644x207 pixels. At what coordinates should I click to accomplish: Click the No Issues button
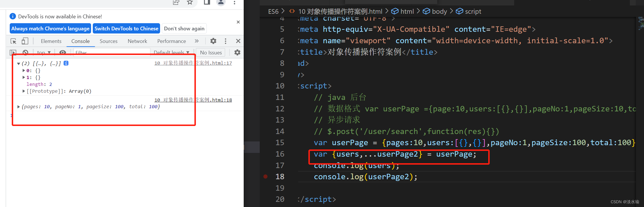point(211,52)
